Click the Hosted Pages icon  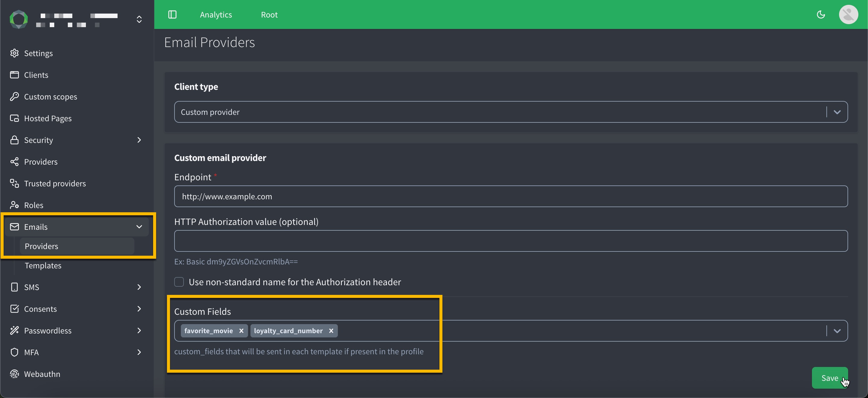coord(14,118)
